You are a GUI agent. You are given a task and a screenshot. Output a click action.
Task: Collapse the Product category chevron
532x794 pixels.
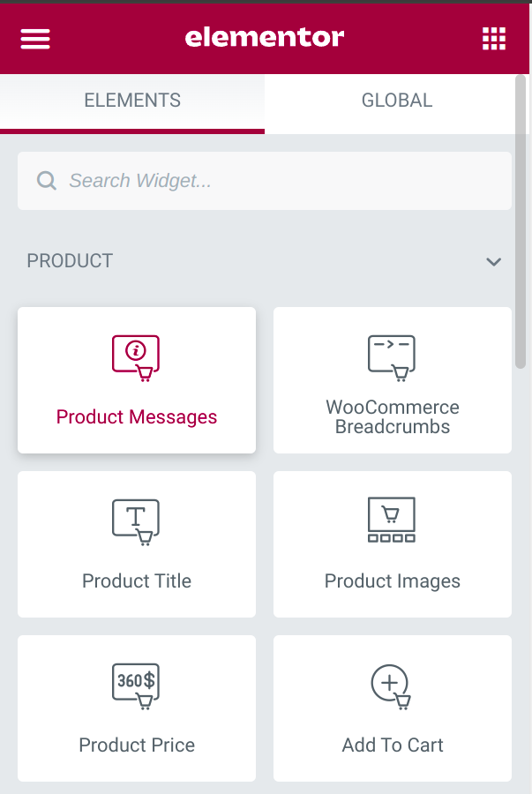[x=493, y=262]
